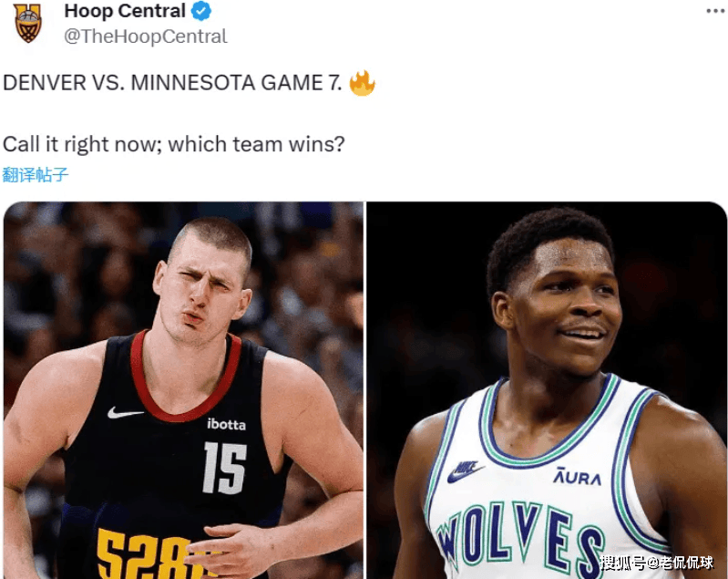728x579 pixels.
Task: Open the Hoop Central profile avatar
Action: point(28,23)
